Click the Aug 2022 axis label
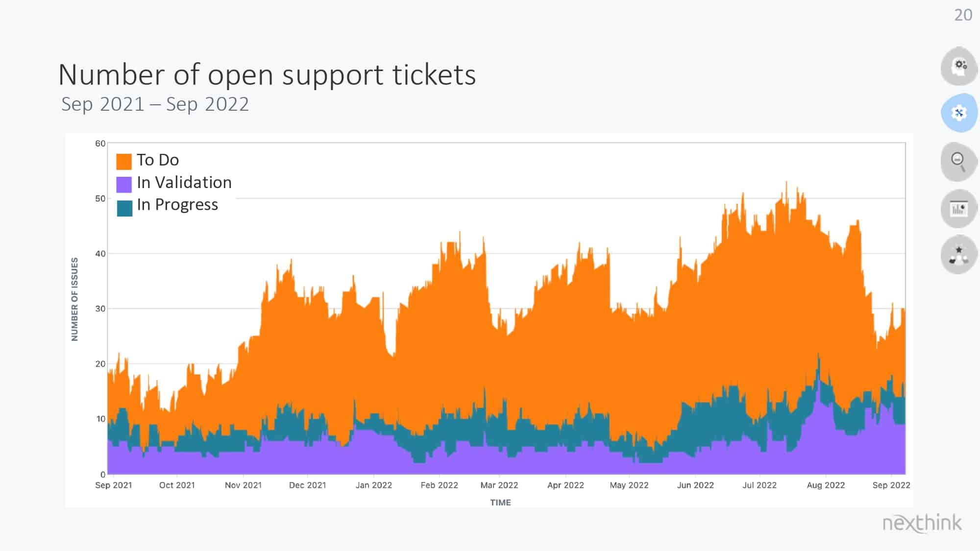The height and width of the screenshot is (551, 980). (x=826, y=485)
